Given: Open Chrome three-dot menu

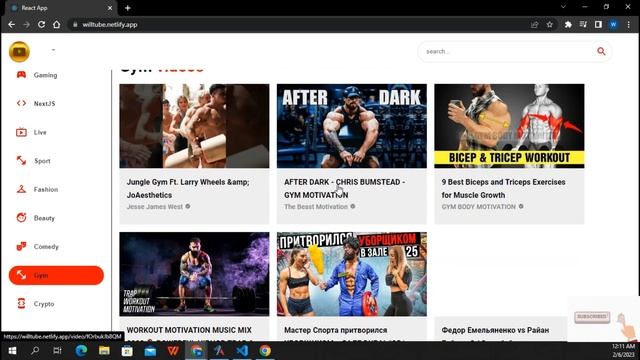Looking at the screenshot, I should coord(628,24).
